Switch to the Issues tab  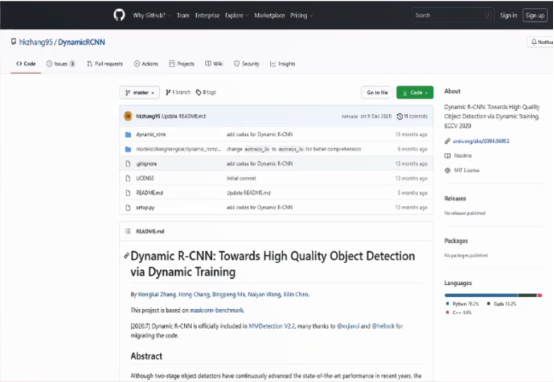[61, 64]
